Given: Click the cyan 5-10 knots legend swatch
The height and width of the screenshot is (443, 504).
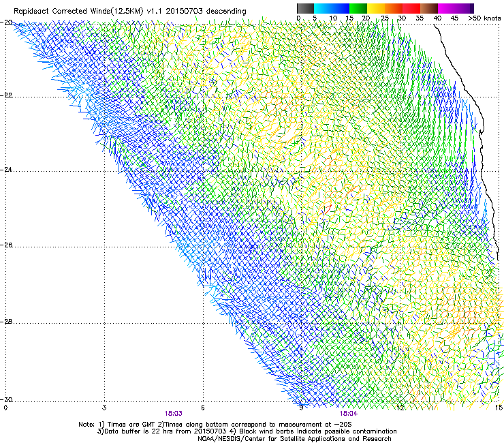Looking at the screenshot, I should point(323,8).
